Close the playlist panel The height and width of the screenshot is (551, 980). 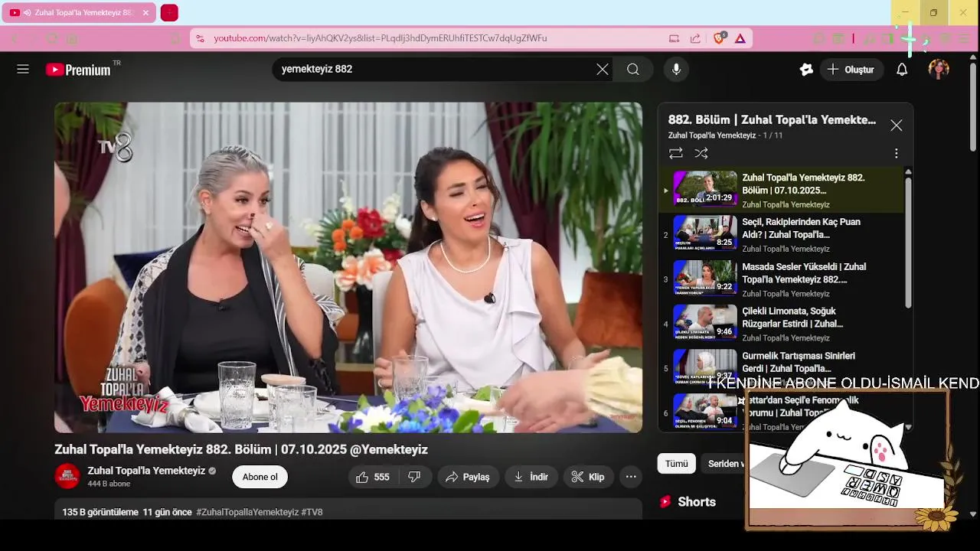coord(897,126)
